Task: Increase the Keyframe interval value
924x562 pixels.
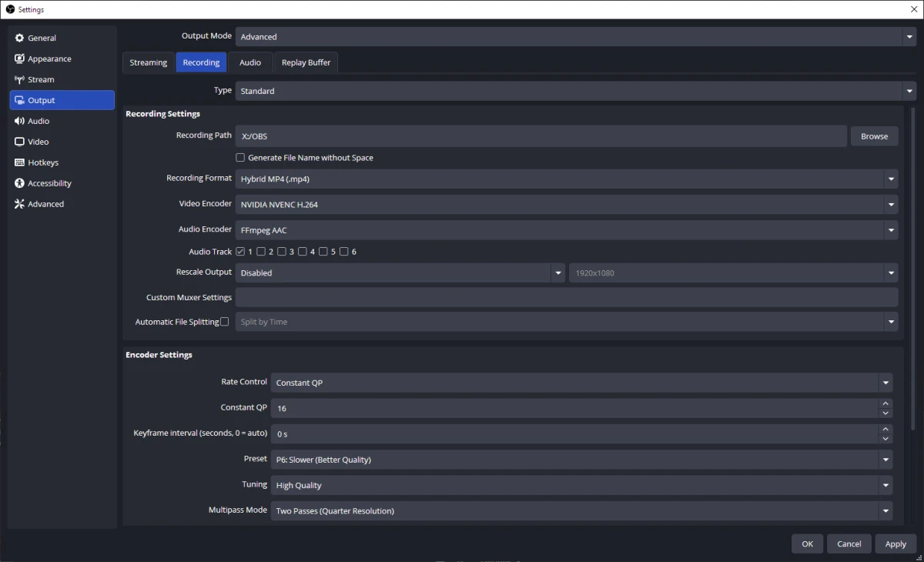Action: click(885, 429)
